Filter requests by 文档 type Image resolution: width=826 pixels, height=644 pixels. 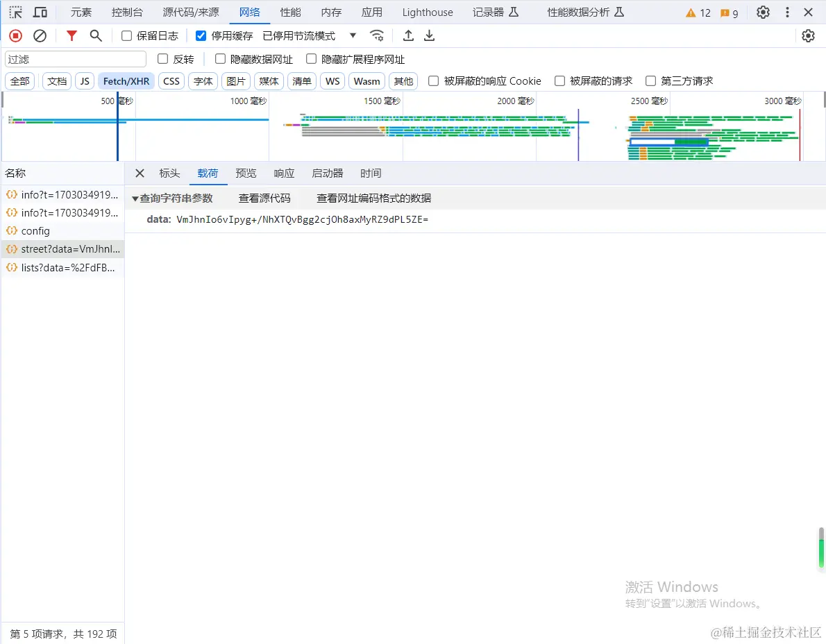(x=56, y=81)
